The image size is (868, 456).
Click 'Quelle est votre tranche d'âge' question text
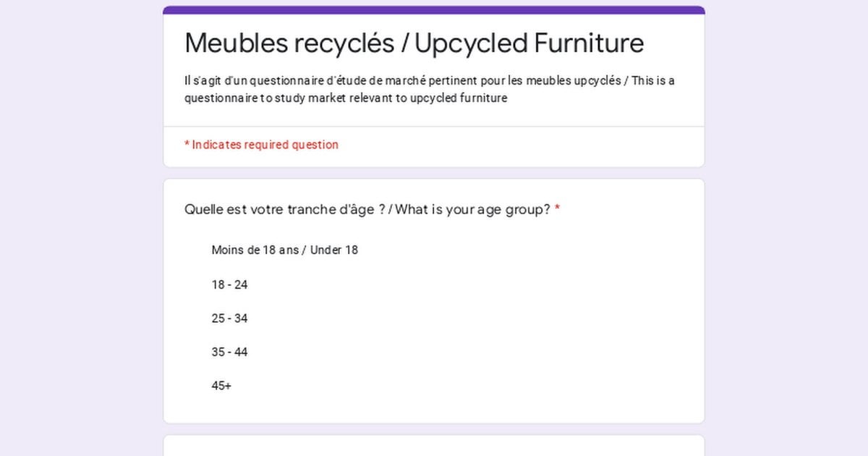[280, 210]
